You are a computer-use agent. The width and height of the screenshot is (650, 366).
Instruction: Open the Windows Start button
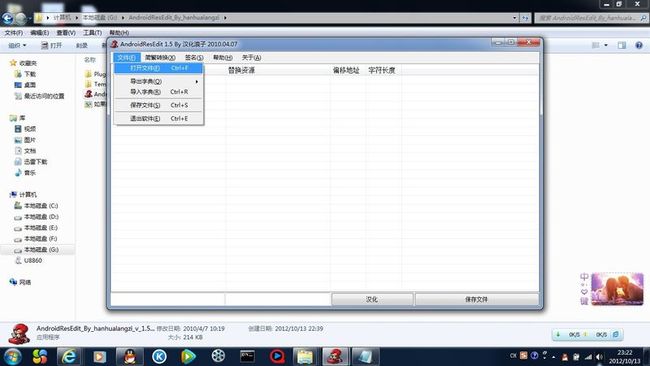coord(12,356)
